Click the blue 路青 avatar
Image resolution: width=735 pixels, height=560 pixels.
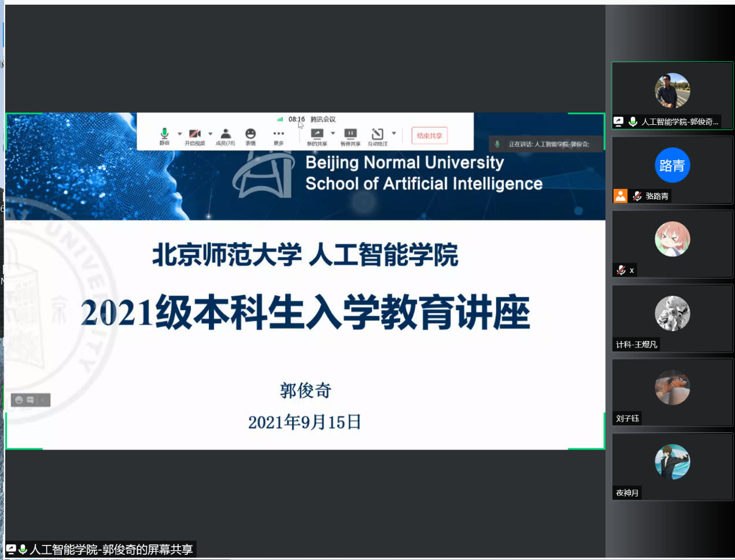(x=672, y=165)
